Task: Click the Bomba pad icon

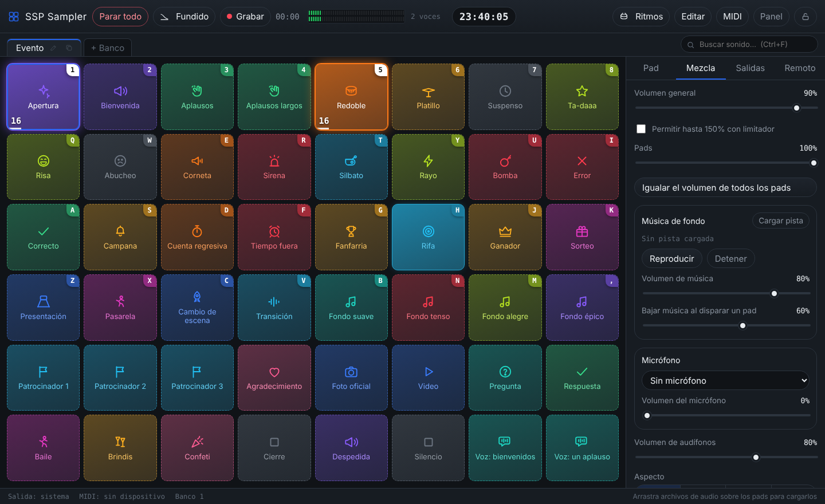Action: 505,161
